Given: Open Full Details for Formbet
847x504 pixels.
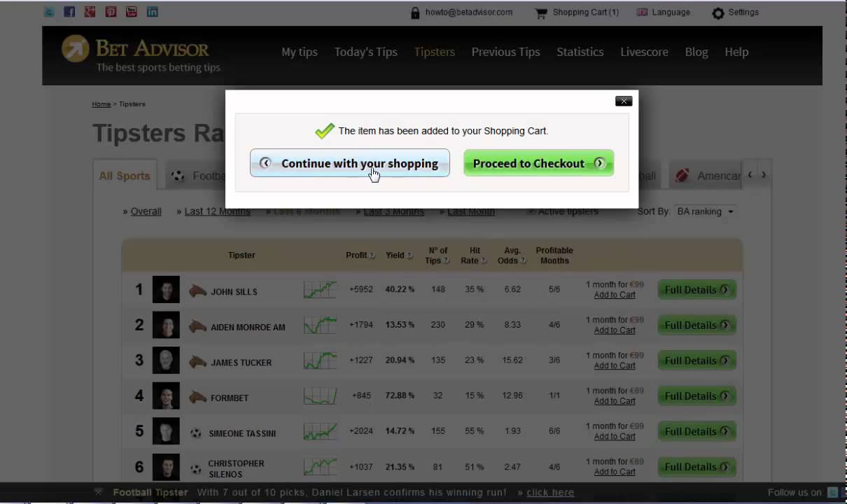Looking at the screenshot, I should (696, 396).
